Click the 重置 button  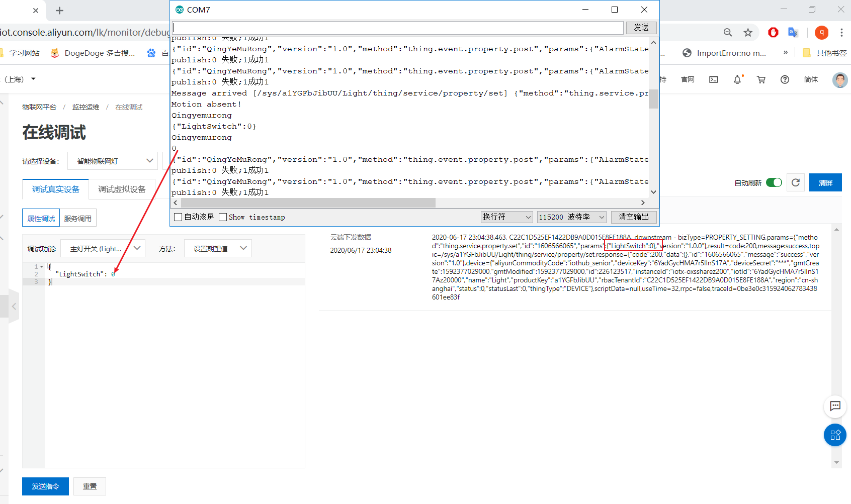[x=90, y=486]
